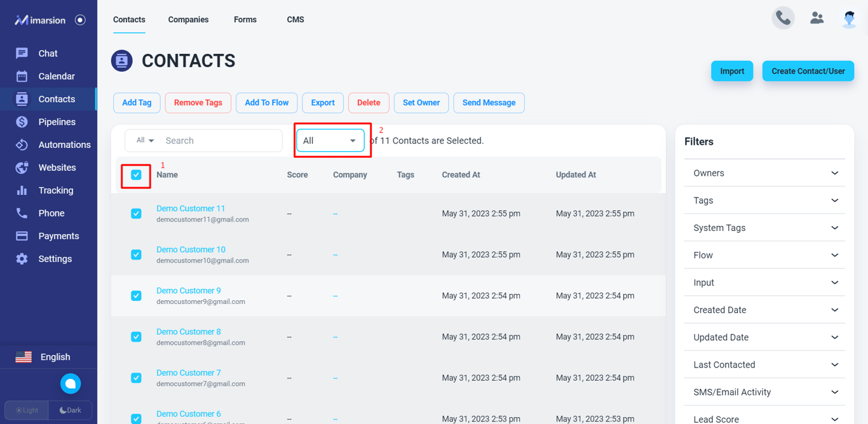Expand the Owners filter
Viewport: 868px width, 424px height.
764,173
